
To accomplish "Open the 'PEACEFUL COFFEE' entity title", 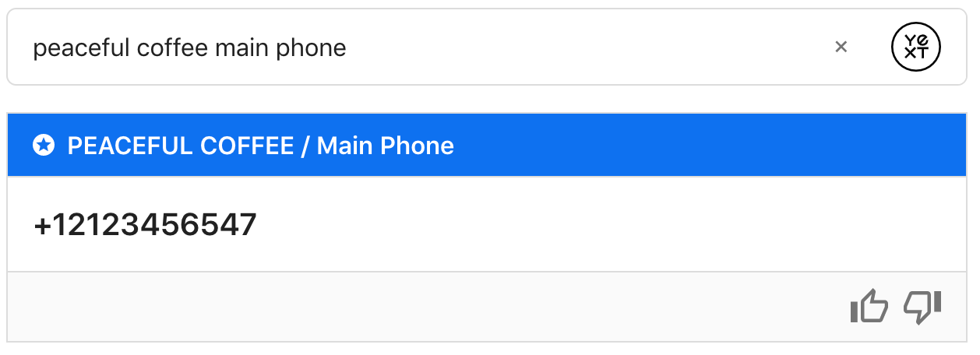I will tap(181, 146).
